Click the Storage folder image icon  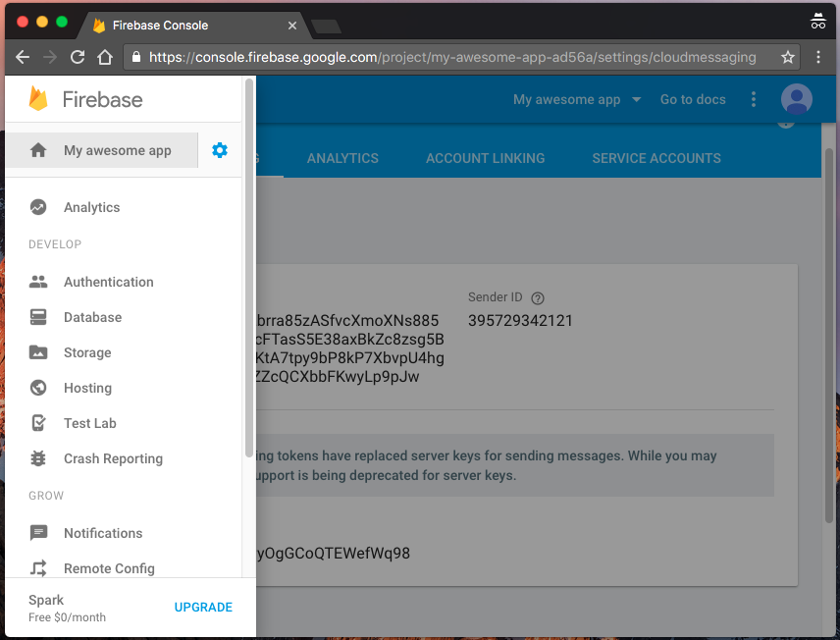38,352
